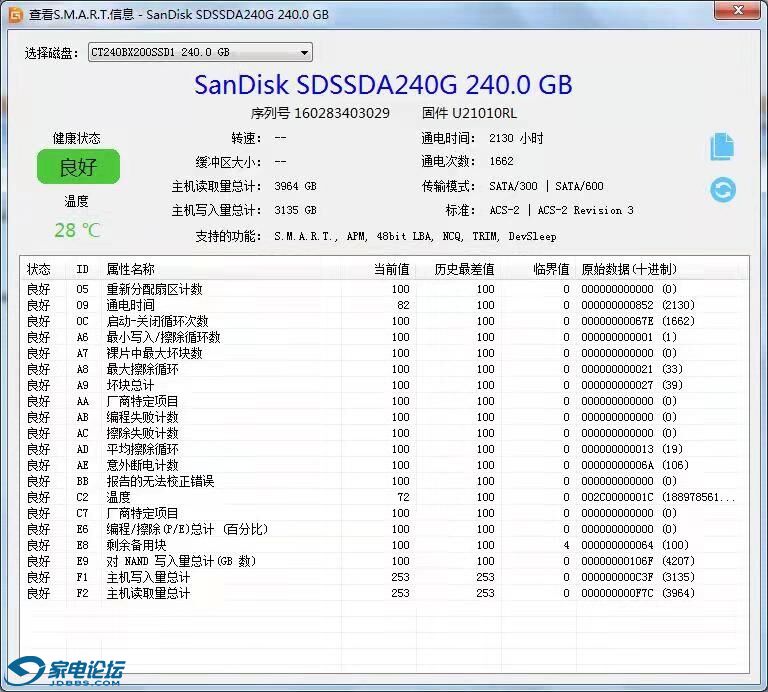
Task: Click the ID column header
Action: tap(82, 269)
